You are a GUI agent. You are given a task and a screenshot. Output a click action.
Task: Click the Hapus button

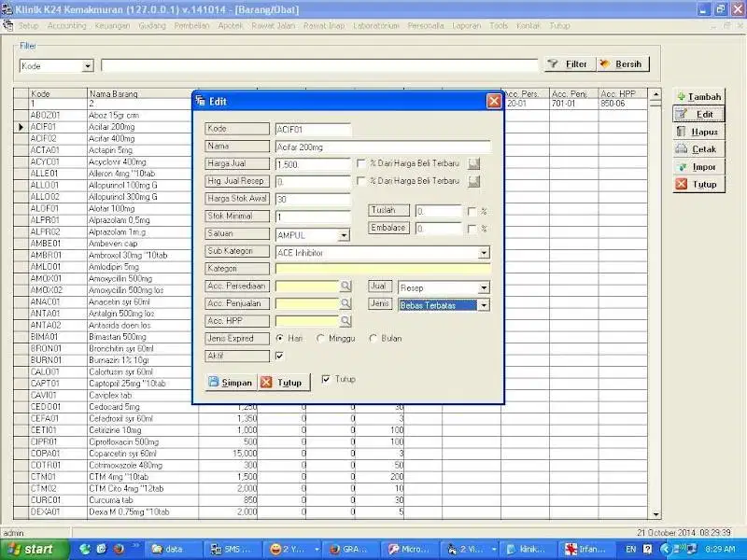698,132
